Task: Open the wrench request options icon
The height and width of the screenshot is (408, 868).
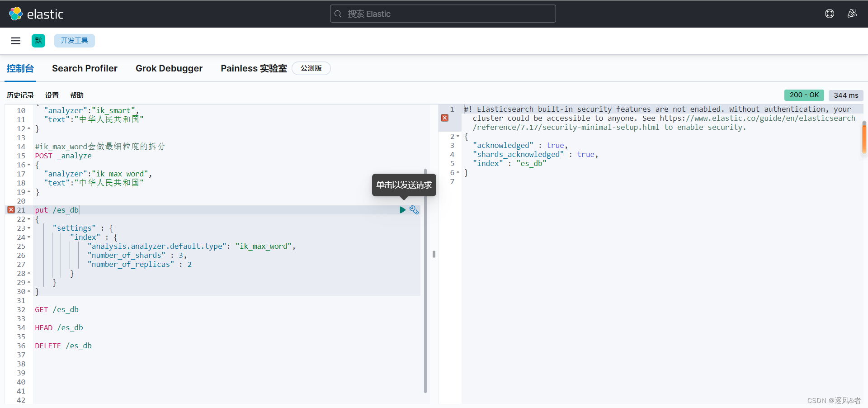Action: (x=414, y=209)
